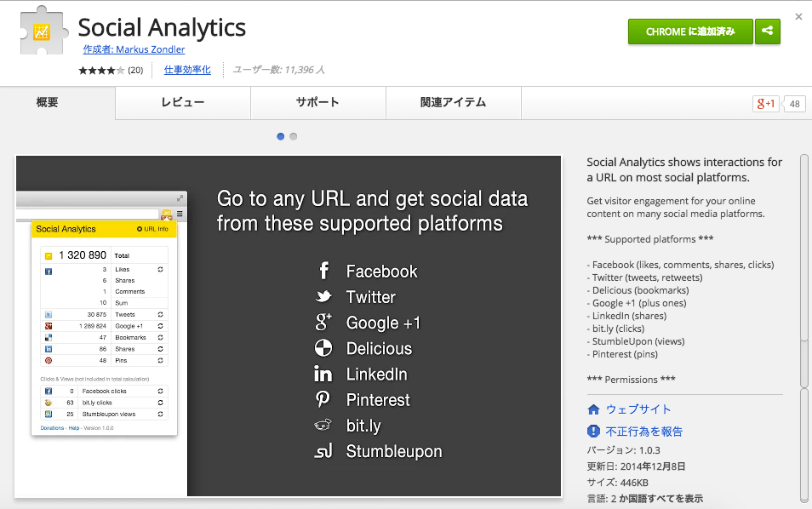Click the 不正行為を報告 link

(x=643, y=432)
